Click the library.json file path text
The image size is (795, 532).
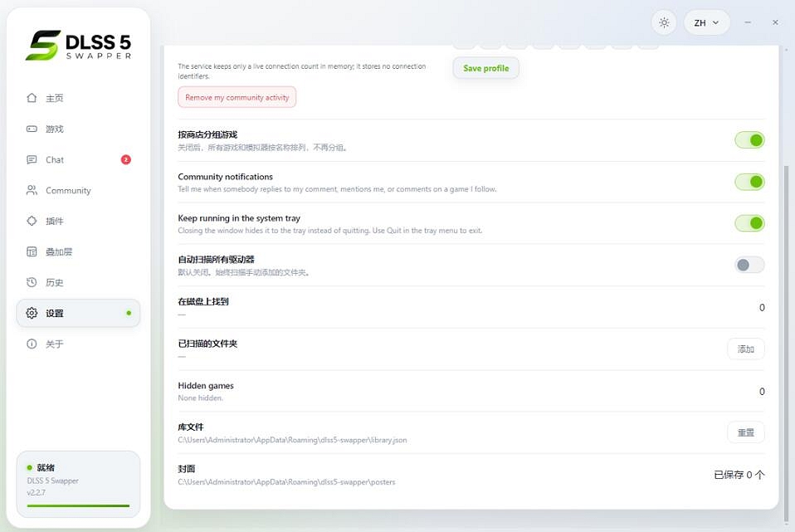pos(292,440)
